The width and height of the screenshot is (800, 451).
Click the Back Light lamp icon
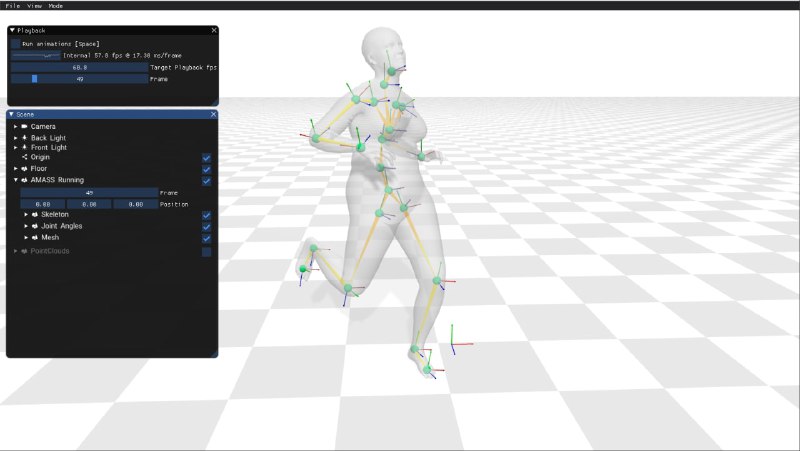[x=24, y=138]
